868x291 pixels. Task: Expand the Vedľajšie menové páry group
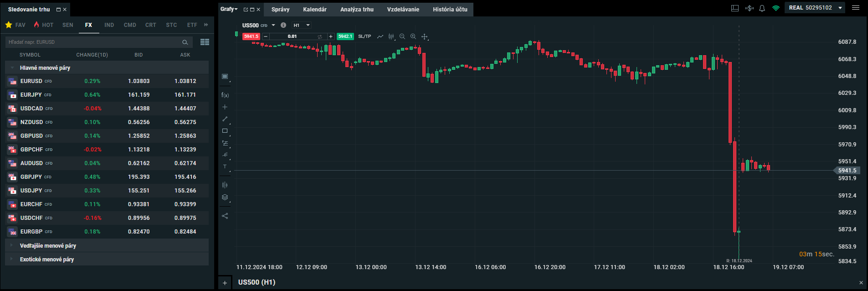pos(48,245)
